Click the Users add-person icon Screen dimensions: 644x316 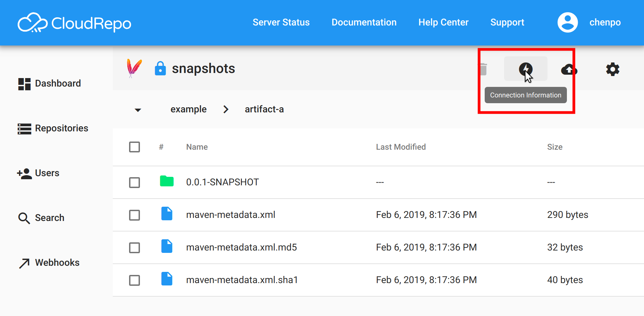tap(24, 173)
